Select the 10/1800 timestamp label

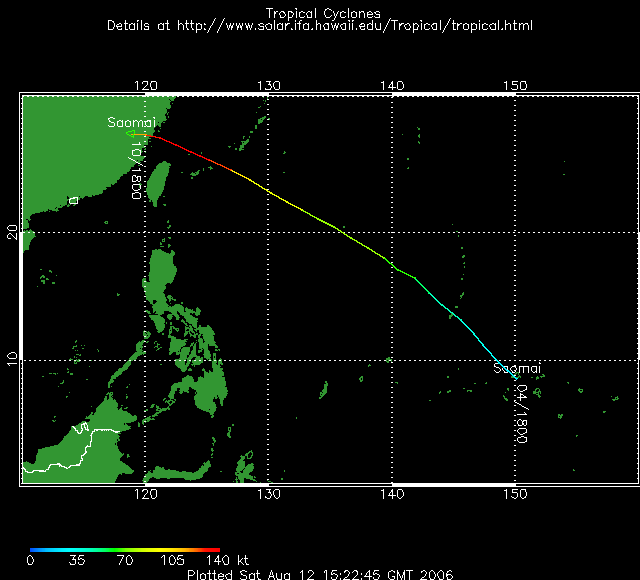132,171
